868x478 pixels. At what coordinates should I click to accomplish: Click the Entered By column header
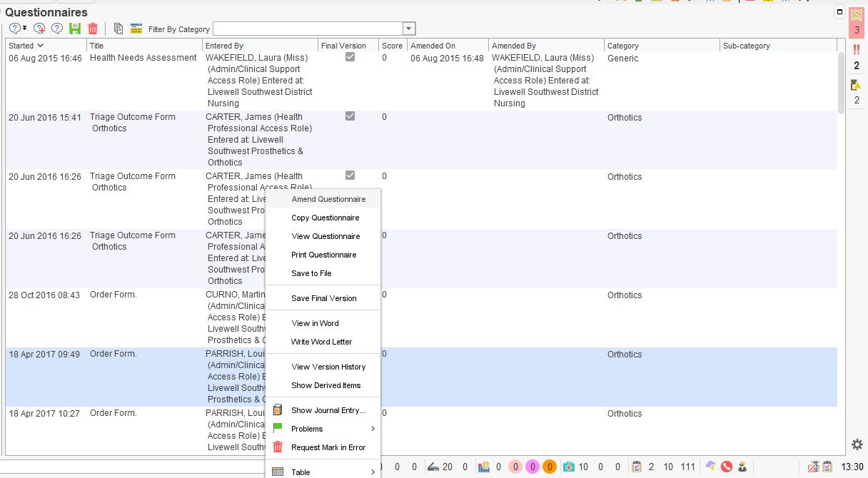(261, 46)
